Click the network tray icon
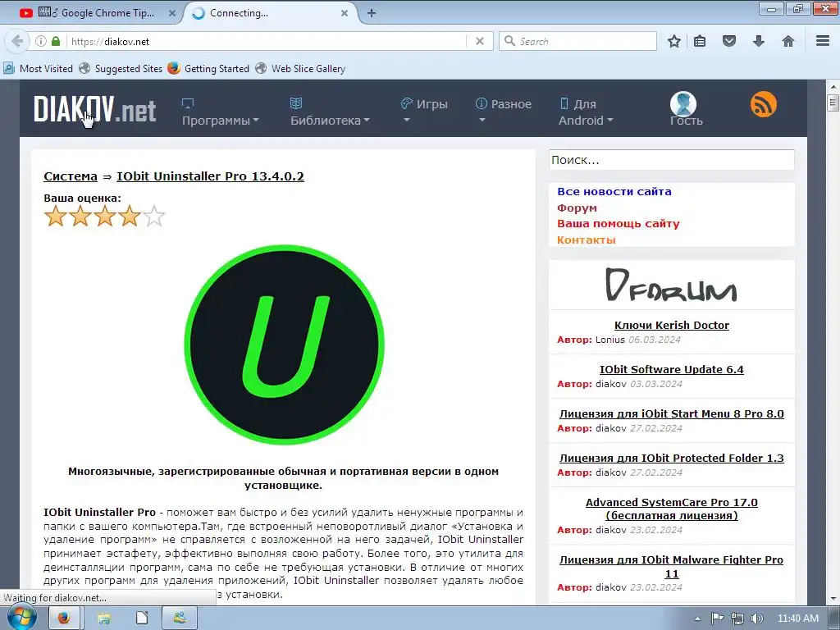The image size is (840, 630). click(x=737, y=619)
